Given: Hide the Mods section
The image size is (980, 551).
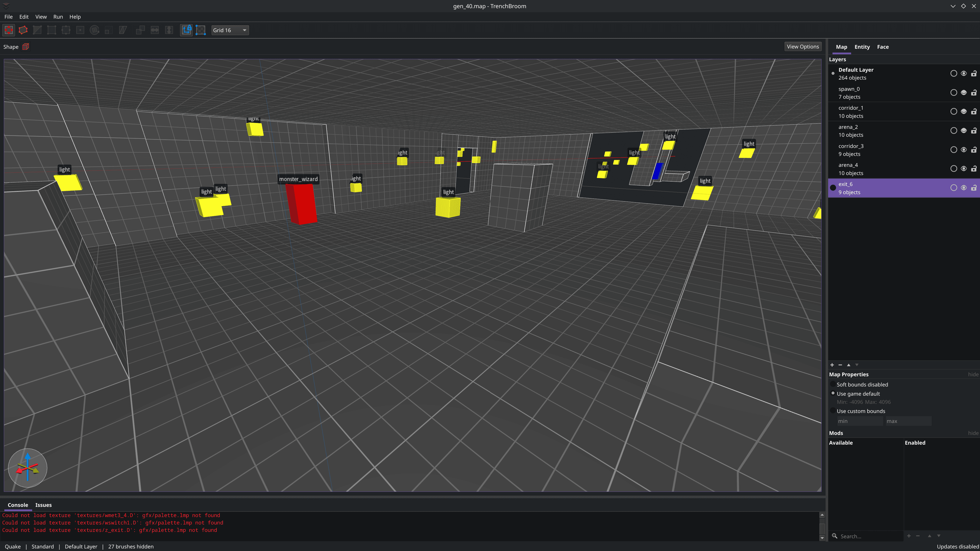Looking at the screenshot, I should pos(973,433).
